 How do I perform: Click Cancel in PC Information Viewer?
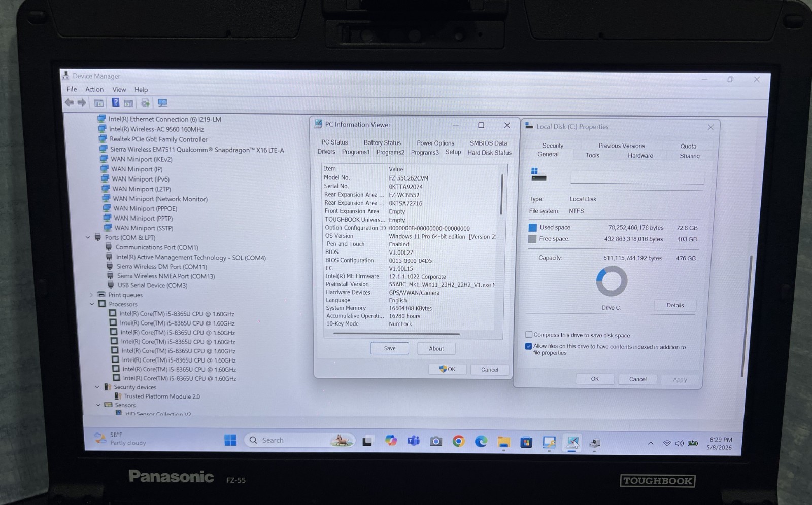[489, 370]
